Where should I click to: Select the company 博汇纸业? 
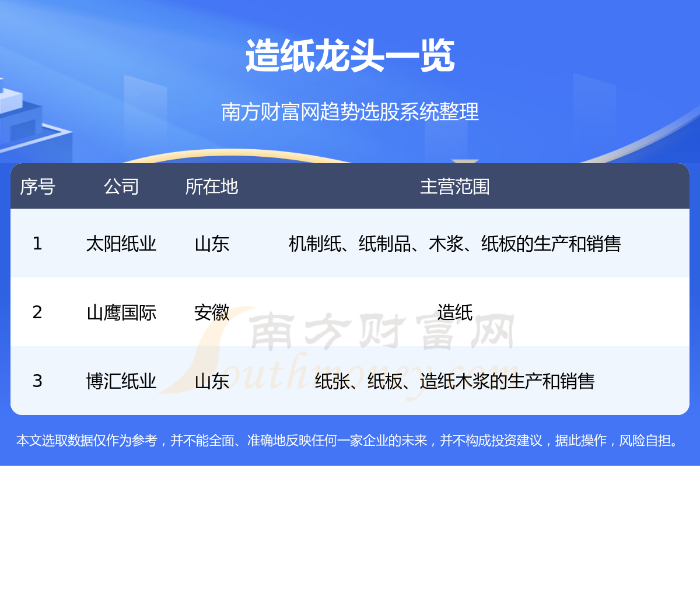click(121, 381)
